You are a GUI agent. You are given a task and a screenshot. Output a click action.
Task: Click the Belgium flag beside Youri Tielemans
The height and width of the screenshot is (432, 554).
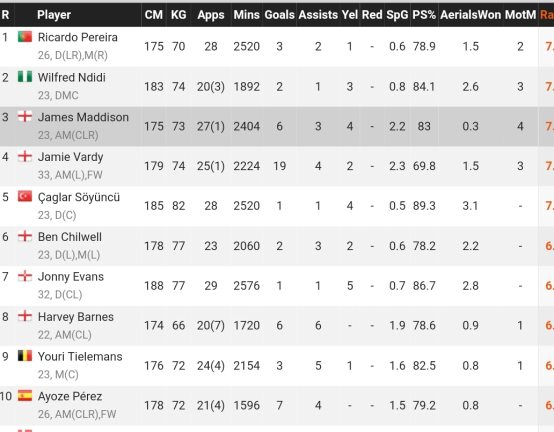[25, 356]
